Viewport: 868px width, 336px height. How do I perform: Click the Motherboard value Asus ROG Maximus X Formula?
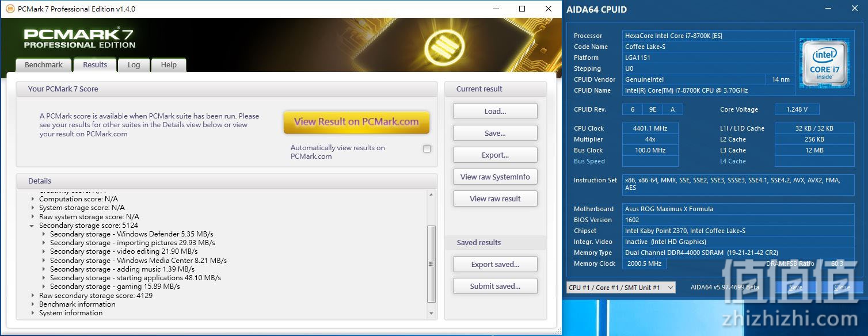click(738, 209)
